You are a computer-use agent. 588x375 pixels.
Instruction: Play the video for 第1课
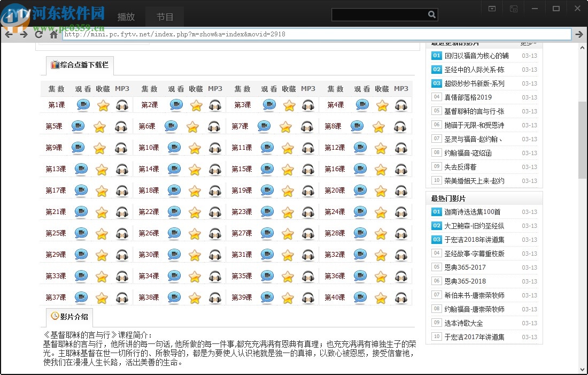pos(83,105)
